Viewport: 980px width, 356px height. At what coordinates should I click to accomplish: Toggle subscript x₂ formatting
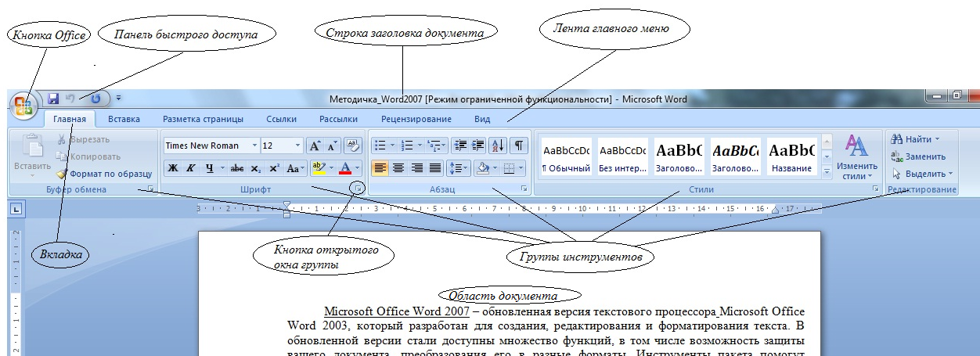(256, 167)
